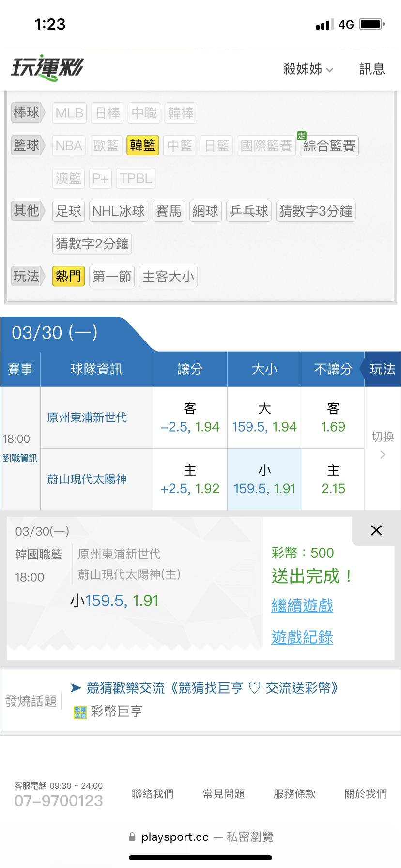
Task: Open 對戰資訊 matchup link
Action: point(20,458)
